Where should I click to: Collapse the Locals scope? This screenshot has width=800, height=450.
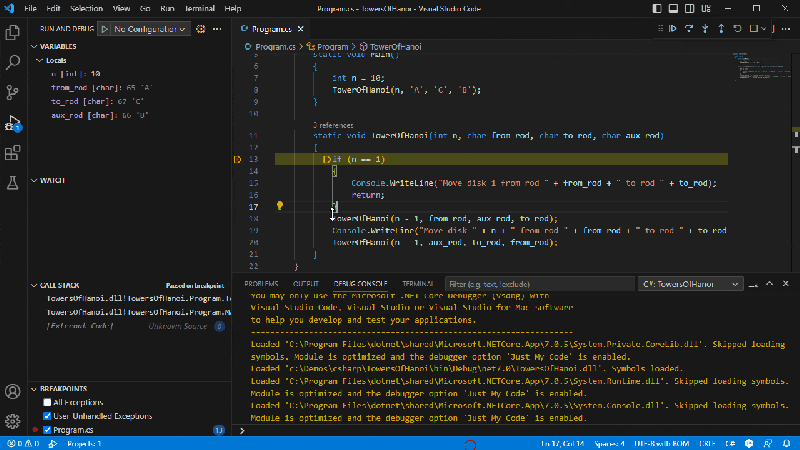(39, 60)
